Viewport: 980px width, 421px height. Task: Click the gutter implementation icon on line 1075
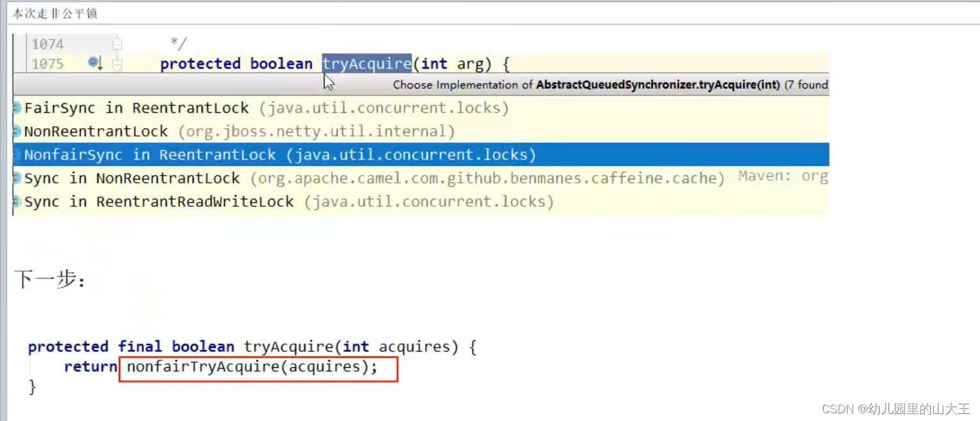click(95, 63)
